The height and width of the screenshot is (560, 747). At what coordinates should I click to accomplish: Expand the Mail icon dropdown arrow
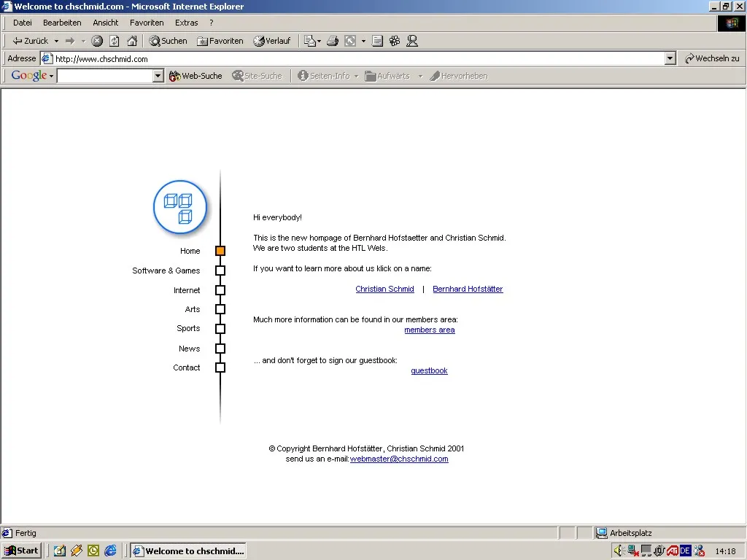tap(319, 41)
